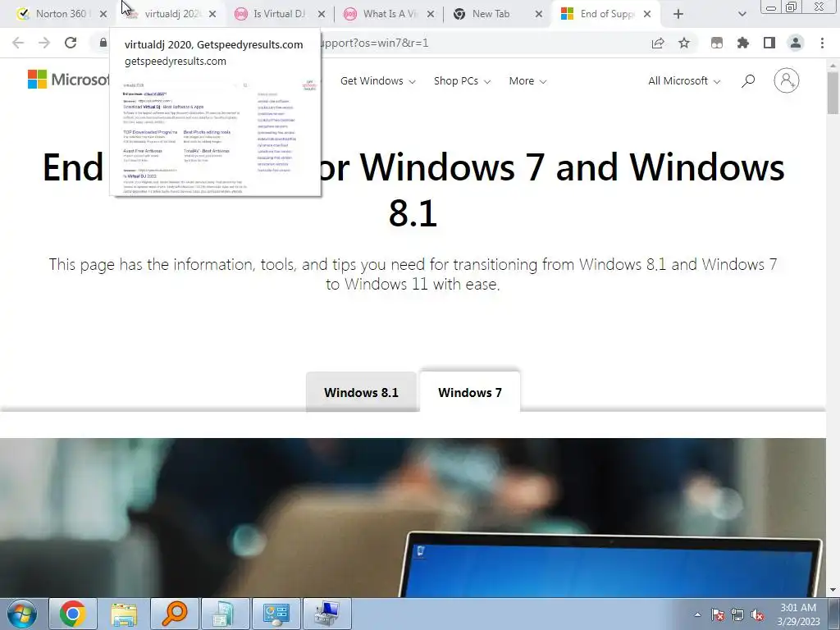Open Windows Explorer from the taskbar
Screen dimensions: 840x630
coord(124,614)
